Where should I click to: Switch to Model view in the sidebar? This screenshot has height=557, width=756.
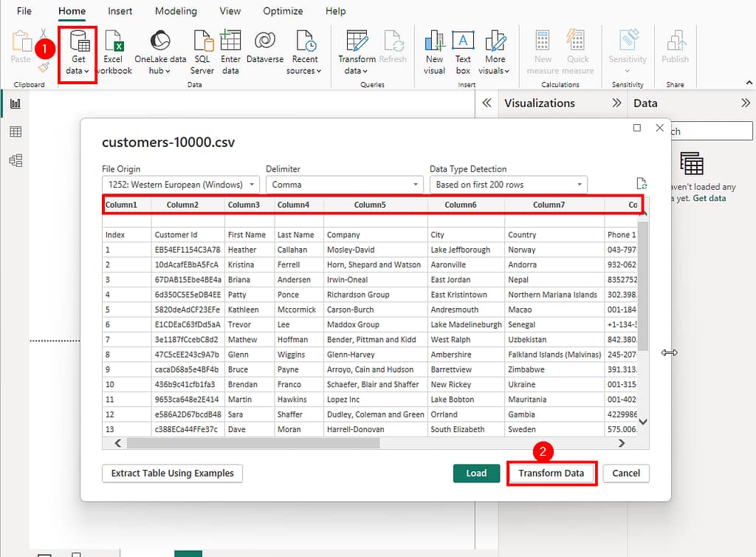(x=16, y=160)
